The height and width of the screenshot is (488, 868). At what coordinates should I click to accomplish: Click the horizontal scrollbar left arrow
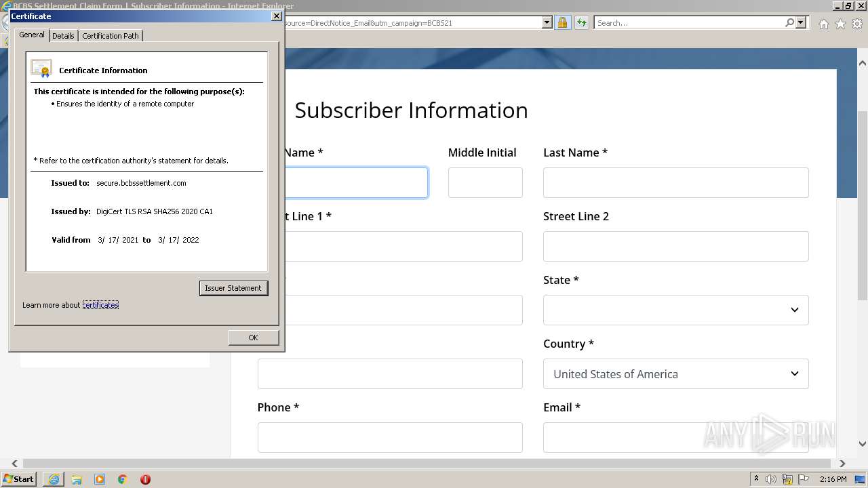[x=14, y=464]
